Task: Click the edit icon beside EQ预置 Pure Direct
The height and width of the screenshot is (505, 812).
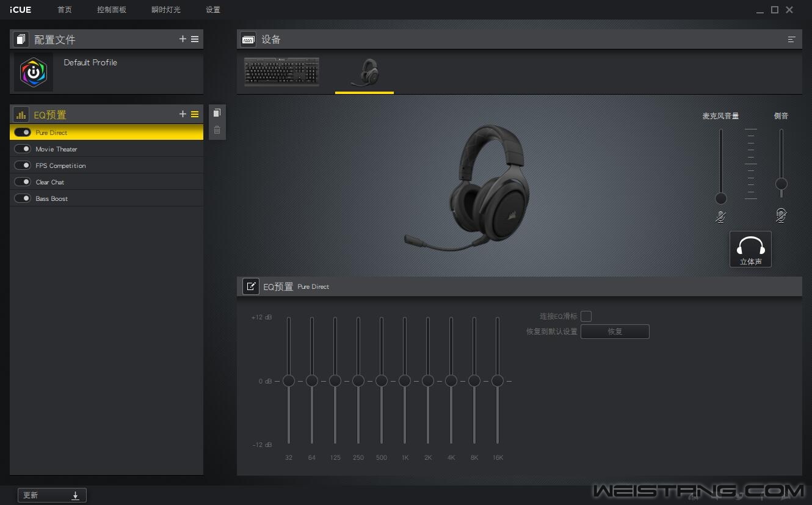Action: coord(250,286)
